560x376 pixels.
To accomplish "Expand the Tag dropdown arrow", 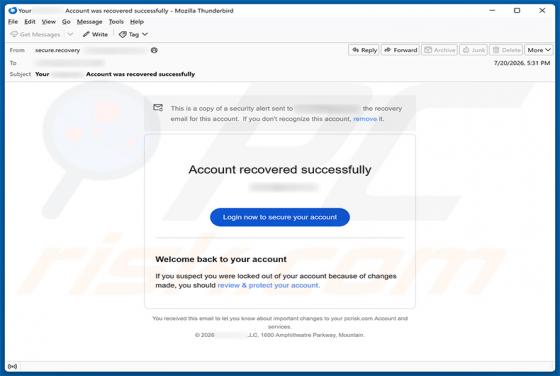I will (145, 34).
